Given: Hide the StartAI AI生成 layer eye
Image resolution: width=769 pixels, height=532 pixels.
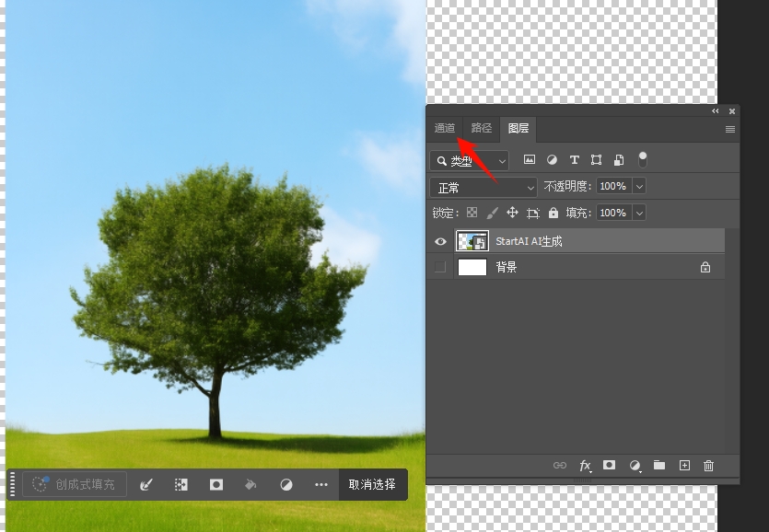Looking at the screenshot, I should pyautogui.click(x=440, y=241).
